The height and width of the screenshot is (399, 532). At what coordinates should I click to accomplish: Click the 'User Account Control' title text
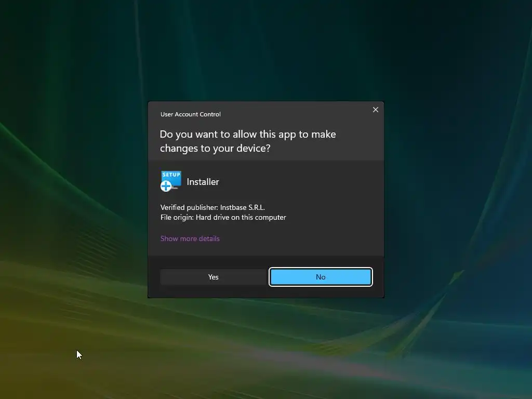coord(190,114)
